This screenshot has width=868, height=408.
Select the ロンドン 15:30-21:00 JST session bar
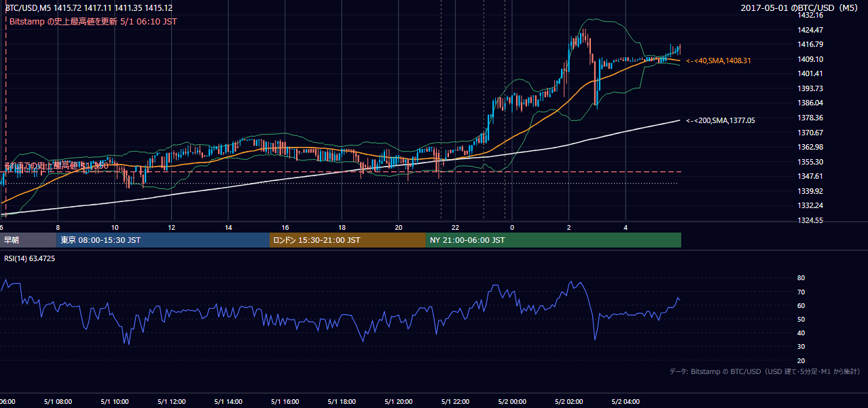(x=348, y=240)
